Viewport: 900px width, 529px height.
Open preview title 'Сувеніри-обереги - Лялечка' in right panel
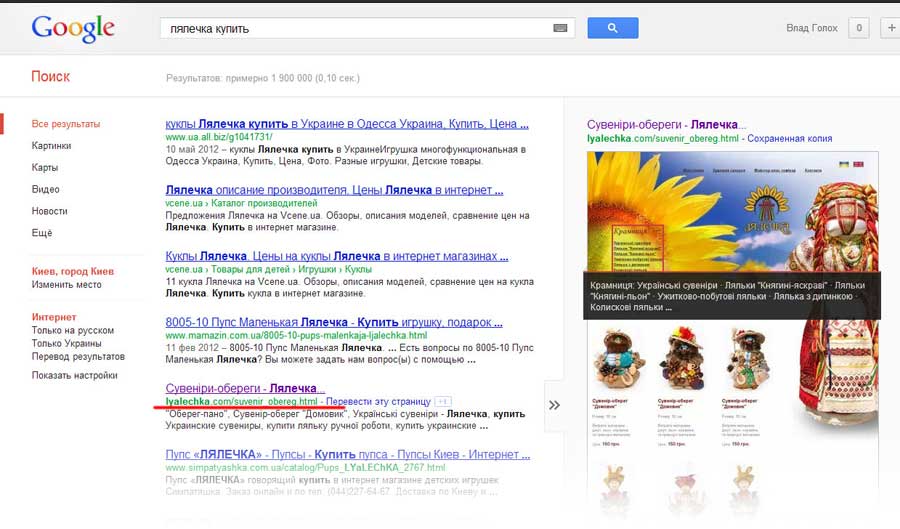coord(666,125)
